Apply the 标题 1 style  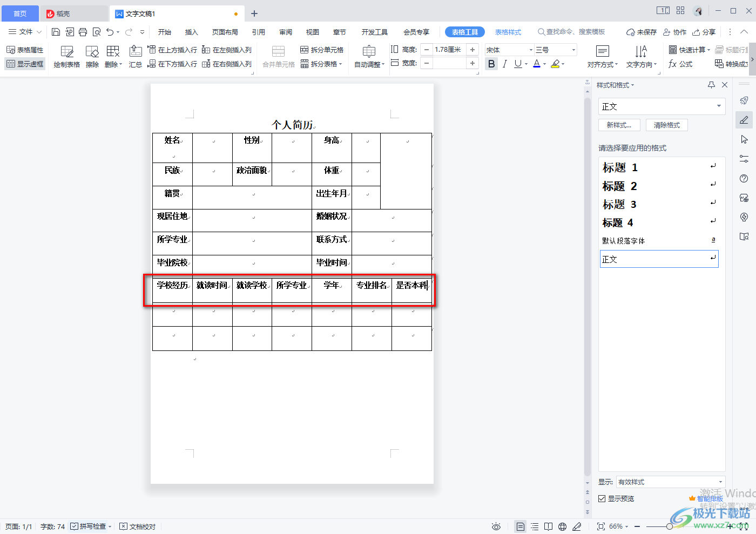(x=659, y=167)
